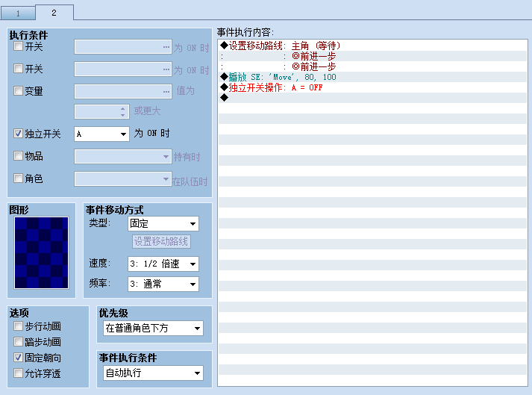Select the second ◎前进一步 command line
Screen dimensions: 532x395
pos(372,66)
